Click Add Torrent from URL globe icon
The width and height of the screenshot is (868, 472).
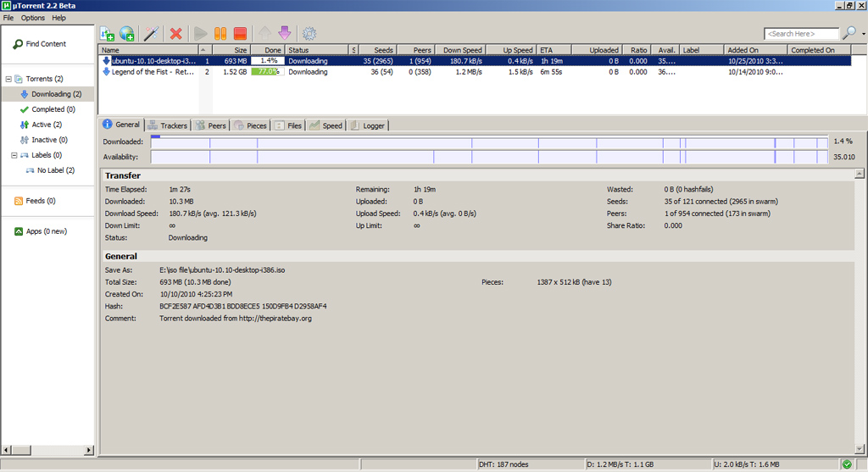pyautogui.click(x=127, y=34)
